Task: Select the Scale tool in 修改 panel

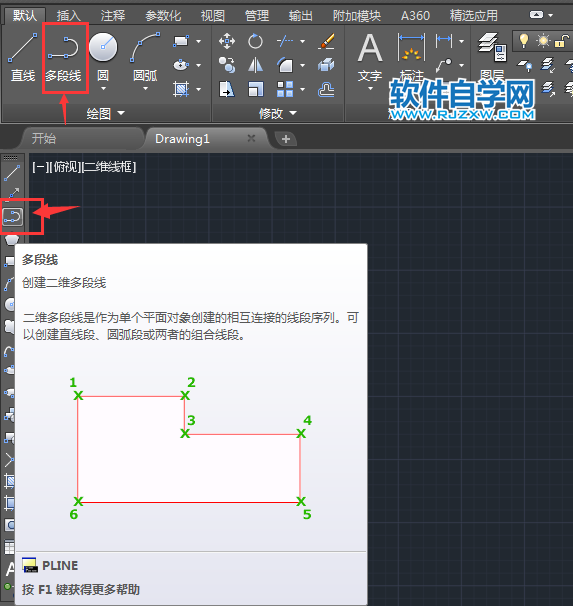Action: 255,89
